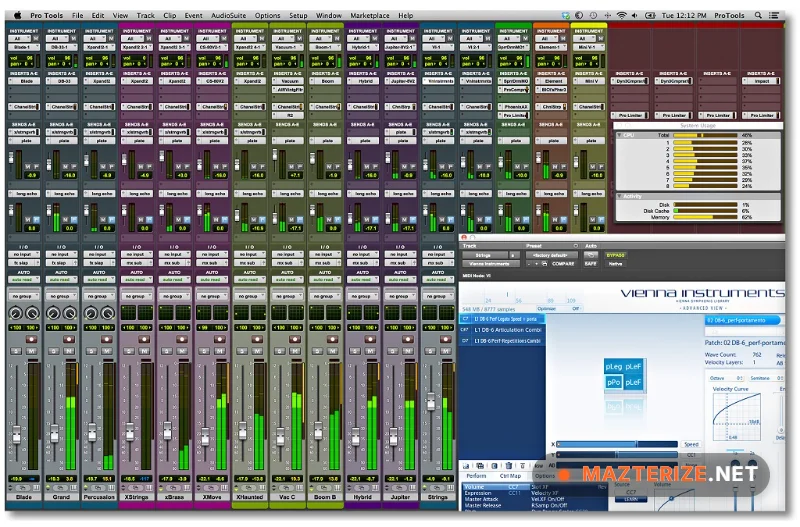Collapse the CPU section in System Usage
This screenshot has height=527, width=800.
620,135
